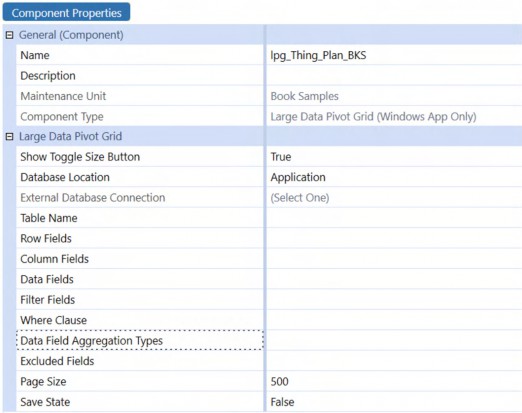522x413 pixels.
Task: Change Show Toggle Size Button value True
Action: (x=394, y=157)
